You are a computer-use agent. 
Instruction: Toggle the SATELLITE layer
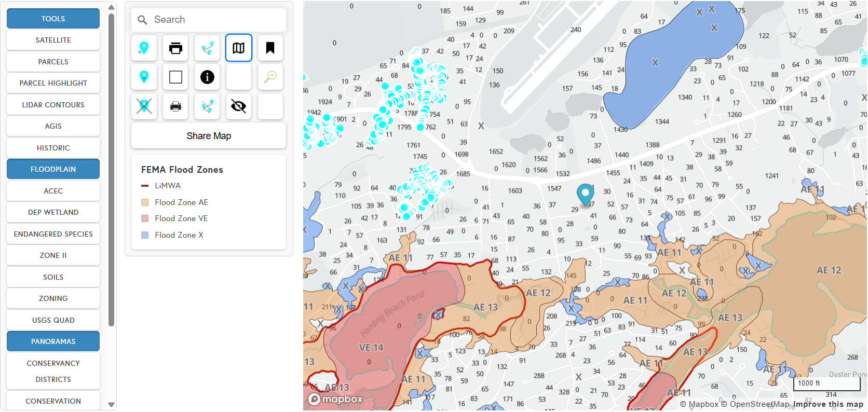tap(53, 40)
